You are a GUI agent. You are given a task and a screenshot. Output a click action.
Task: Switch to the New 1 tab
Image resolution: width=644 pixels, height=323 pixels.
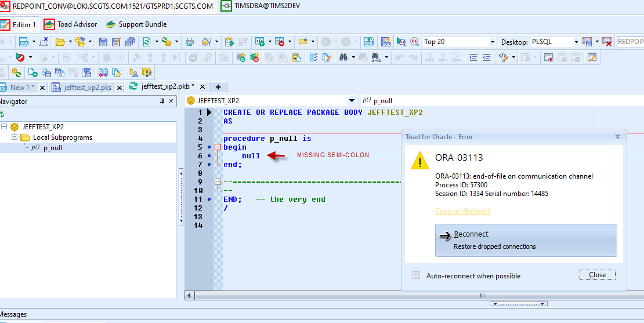(22, 87)
